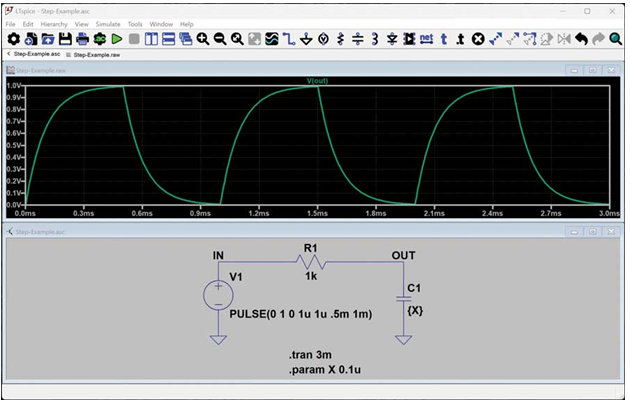Open the Hierarchy menu
The image size is (630, 405).
[54, 24]
